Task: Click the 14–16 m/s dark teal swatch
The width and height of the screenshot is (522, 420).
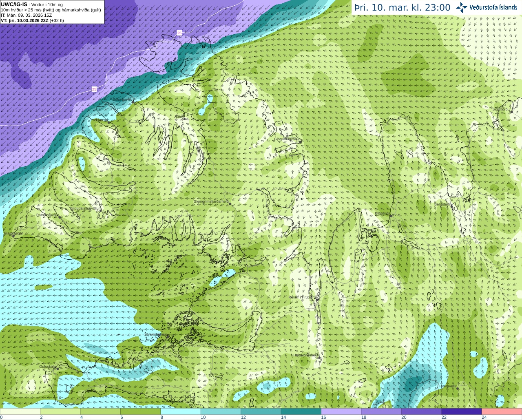Action: click(301, 411)
